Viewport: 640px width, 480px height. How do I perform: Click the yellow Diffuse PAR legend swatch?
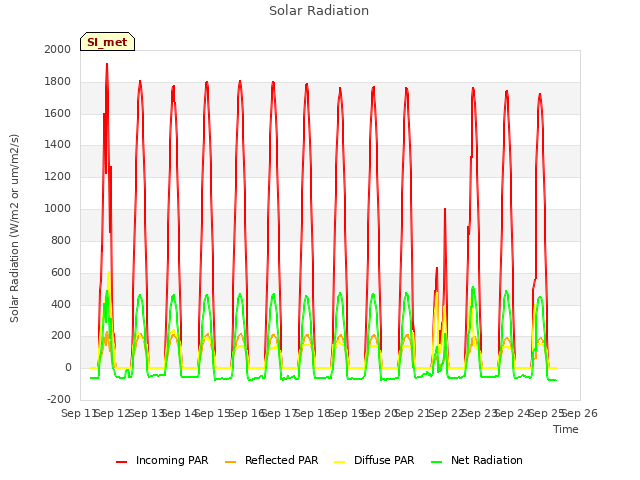point(340,462)
